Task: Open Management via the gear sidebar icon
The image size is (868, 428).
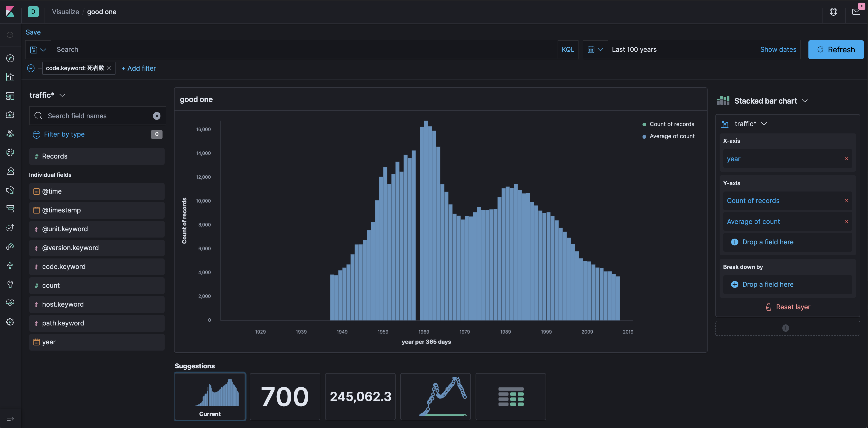Action: point(10,322)
